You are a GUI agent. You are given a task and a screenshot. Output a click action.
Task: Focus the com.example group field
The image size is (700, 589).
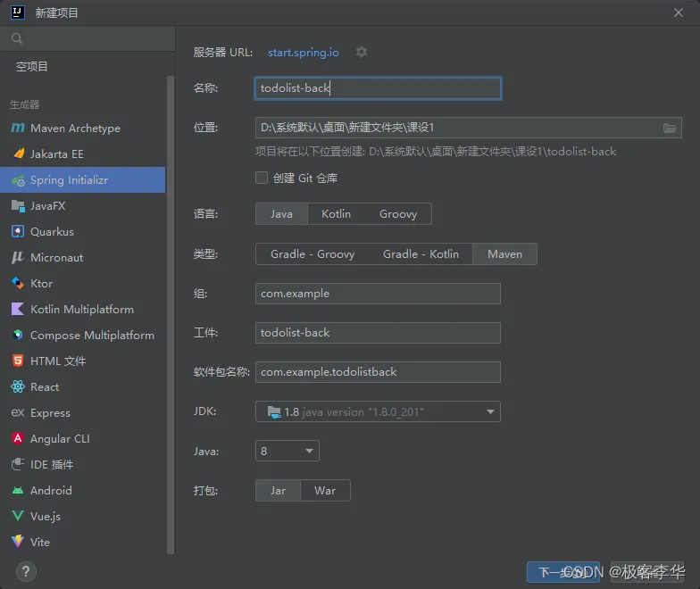coord(378,294)
